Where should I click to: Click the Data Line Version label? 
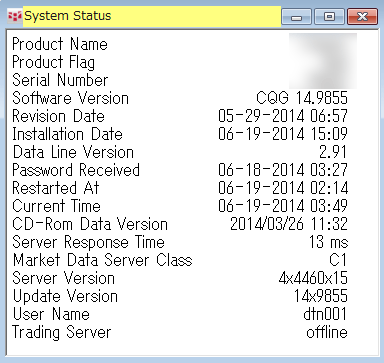[73, 152]
